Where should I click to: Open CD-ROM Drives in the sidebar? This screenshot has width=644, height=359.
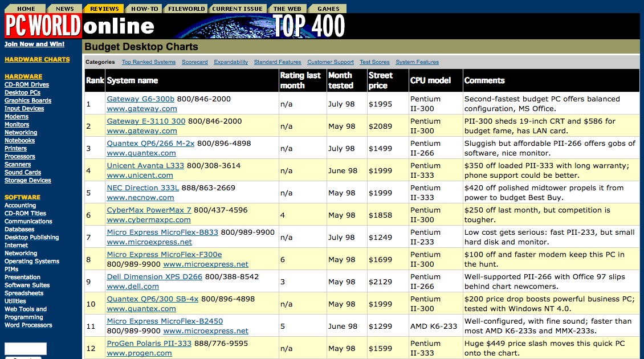coord(27,84)
